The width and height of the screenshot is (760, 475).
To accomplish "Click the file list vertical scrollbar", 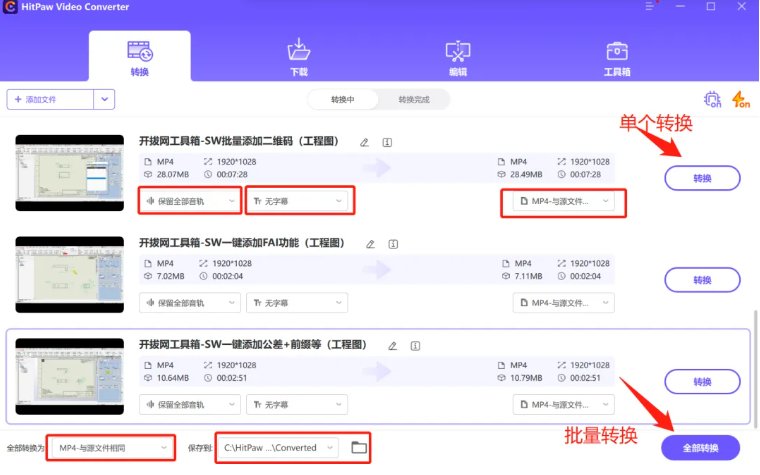I will 755,369.
